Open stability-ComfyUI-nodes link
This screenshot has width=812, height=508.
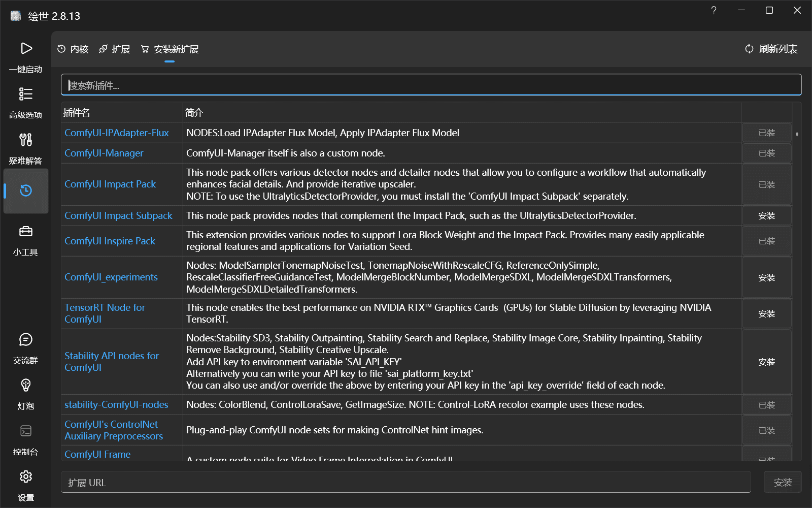pyautogui.click(x=116, y=404)
